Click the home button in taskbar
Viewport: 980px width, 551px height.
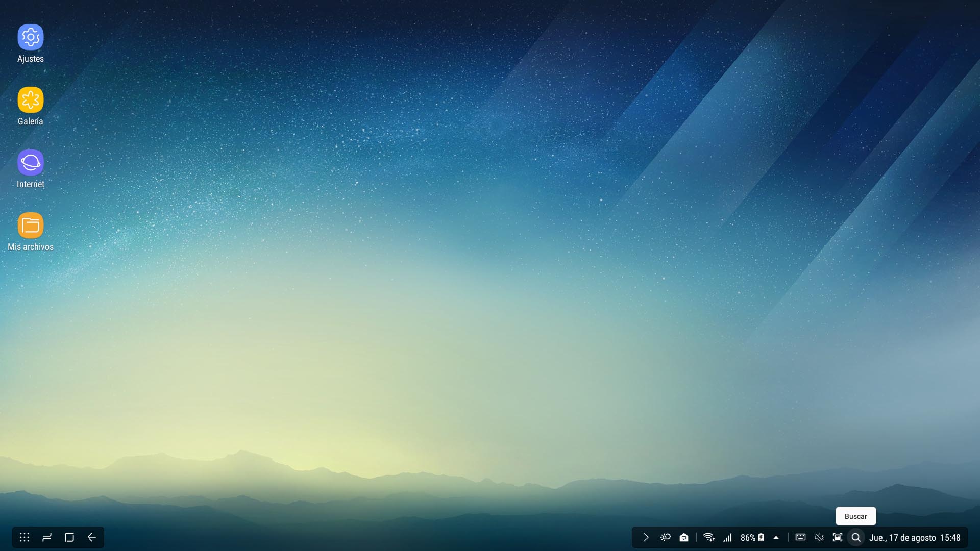click(x=69, y=537)
